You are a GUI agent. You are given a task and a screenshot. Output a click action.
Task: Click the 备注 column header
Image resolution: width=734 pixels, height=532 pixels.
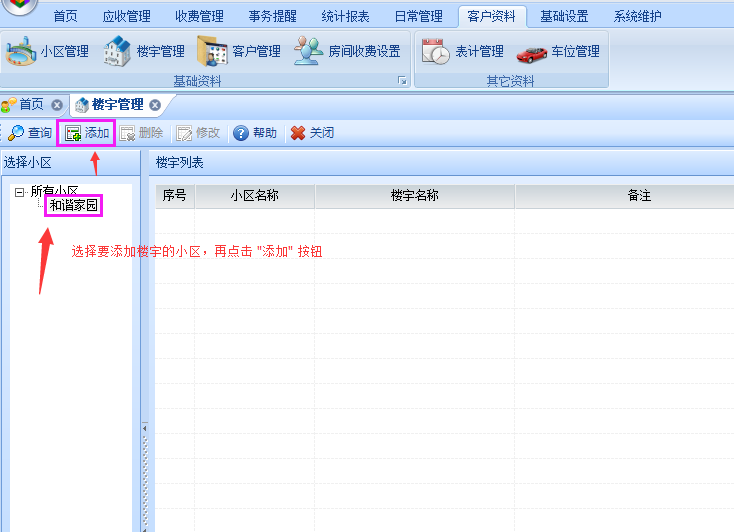point(639,196)
